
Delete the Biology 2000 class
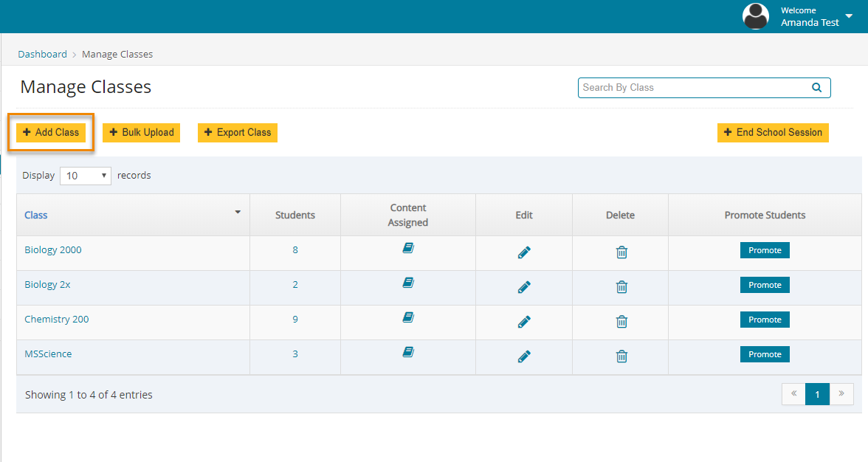621,252
